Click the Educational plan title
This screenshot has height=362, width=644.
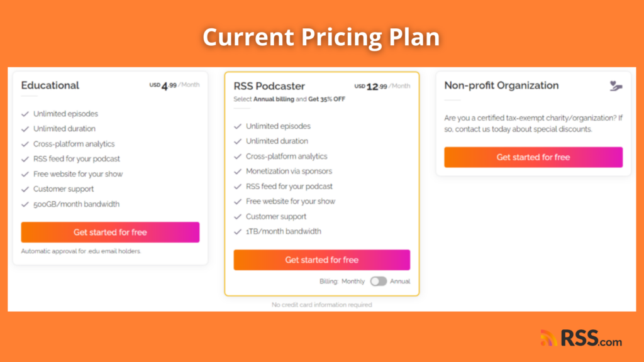point(50,85)
